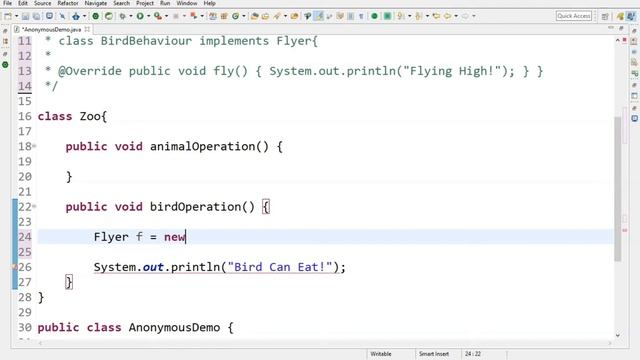This screenshot has height=360, width=640.
Task: Click the green circle toolbar icon
Action: [374, 16]
